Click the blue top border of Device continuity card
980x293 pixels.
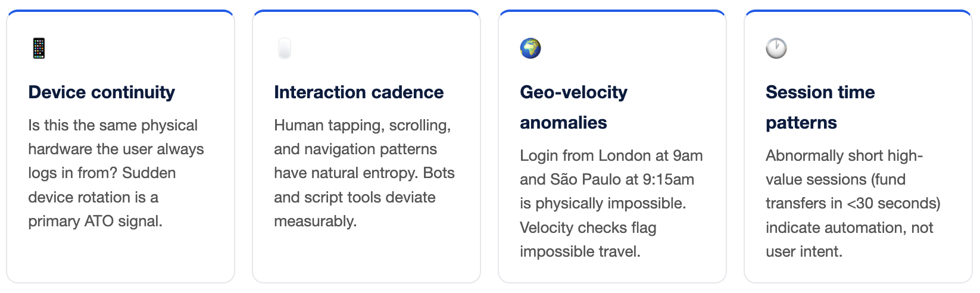coord(120,11)
